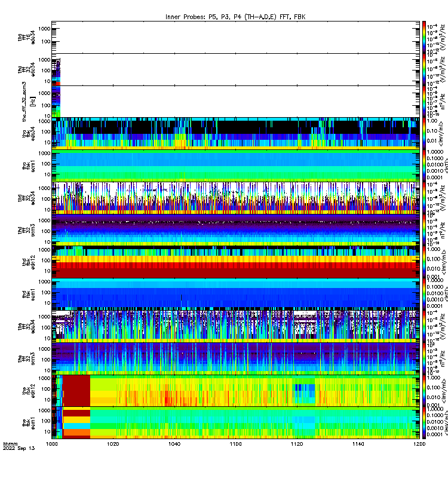Click the empty top tha fff 16 edc34 panel
The image size is (448, 478).
[x=235, y=37]
